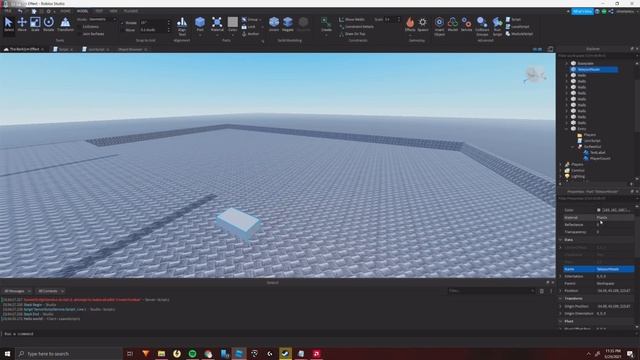This screenshot has height=360, width=640.
Task: Open the Align Tool
Action: coord(182,26)
